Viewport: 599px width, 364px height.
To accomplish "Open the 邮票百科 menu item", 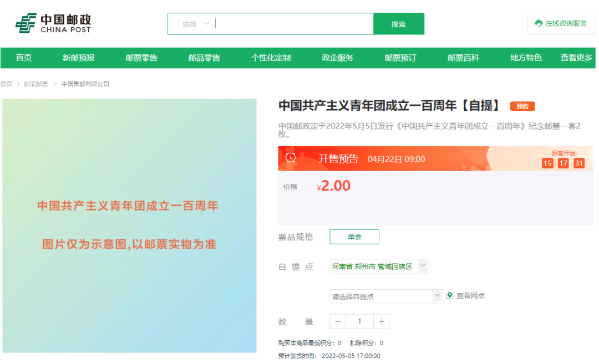I will [463, 58].
